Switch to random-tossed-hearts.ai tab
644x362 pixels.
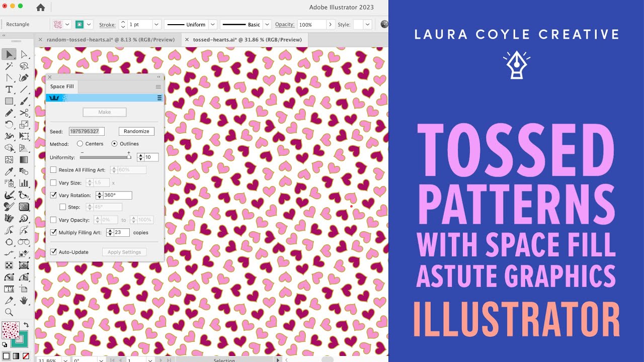111,39
